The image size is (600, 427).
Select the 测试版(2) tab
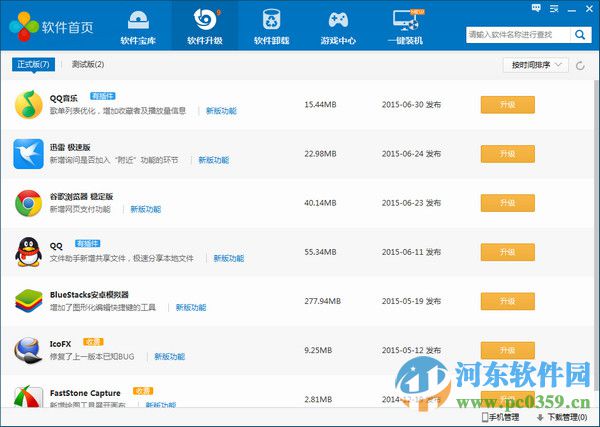pyautogui.click(x=88, y=64)
